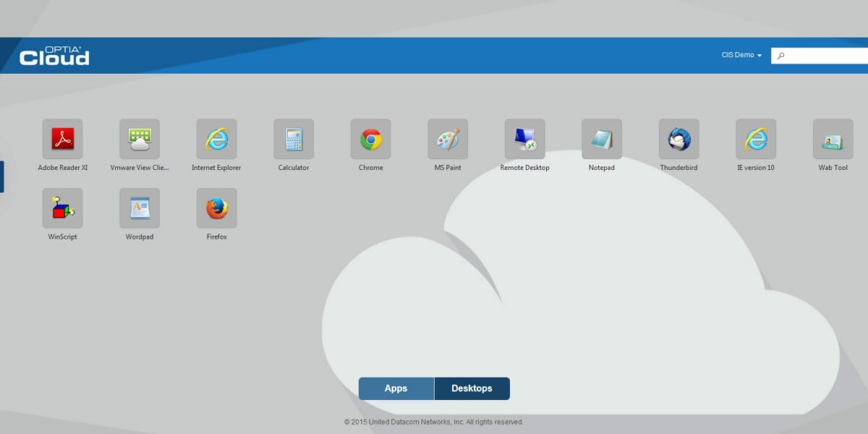868x434 pixels.
Task: Click the Optia Cloud logo
Action: [x=54, y=56]
